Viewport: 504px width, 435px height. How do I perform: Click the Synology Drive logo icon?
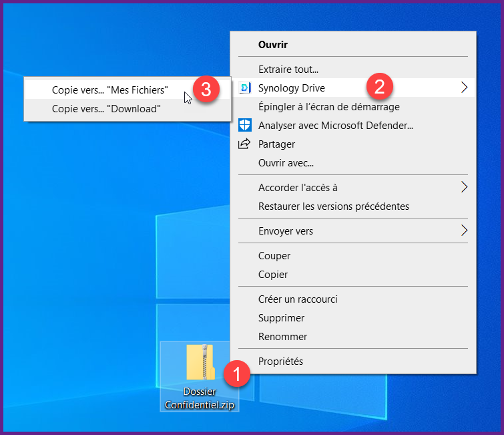[244, 88]
